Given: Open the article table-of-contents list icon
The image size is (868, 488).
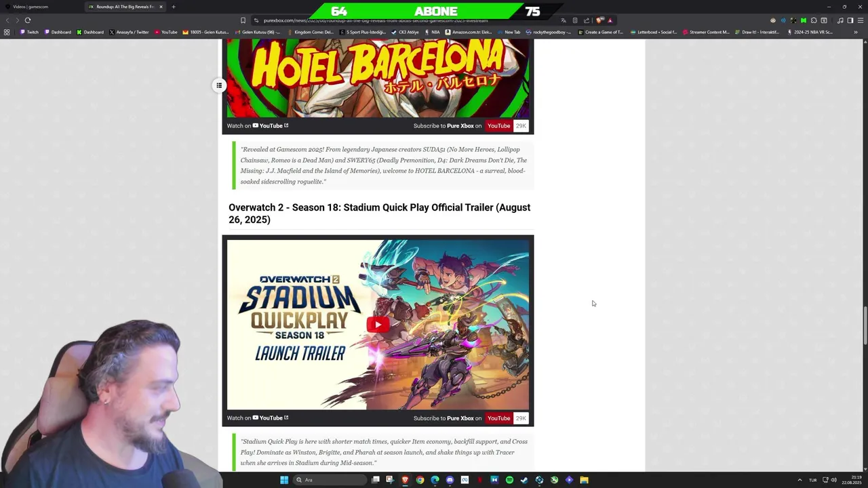Looking at the screenshot, I should (x=219, y=85).
